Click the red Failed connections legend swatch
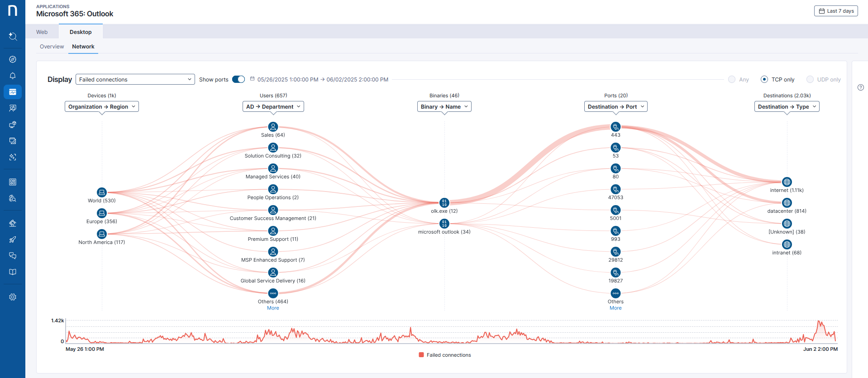 click(421, 355)
